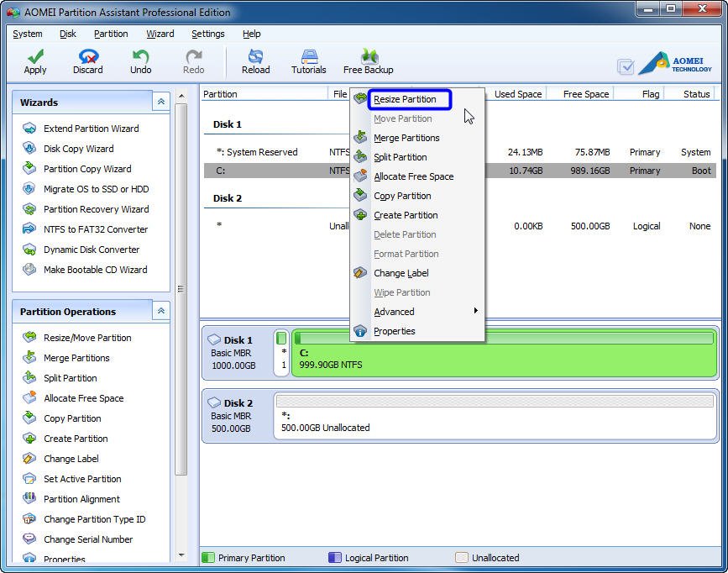Click the Partition column header

coord(264,94)
